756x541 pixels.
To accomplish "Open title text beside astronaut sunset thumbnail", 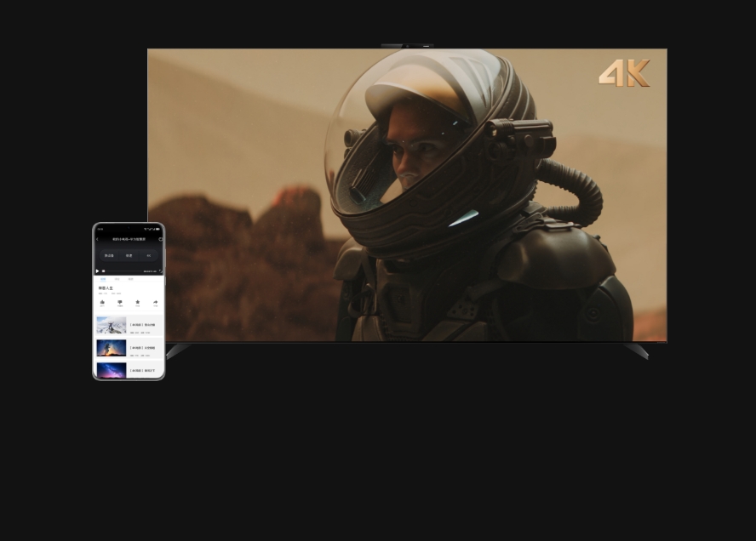I will [x=142, y=347].
